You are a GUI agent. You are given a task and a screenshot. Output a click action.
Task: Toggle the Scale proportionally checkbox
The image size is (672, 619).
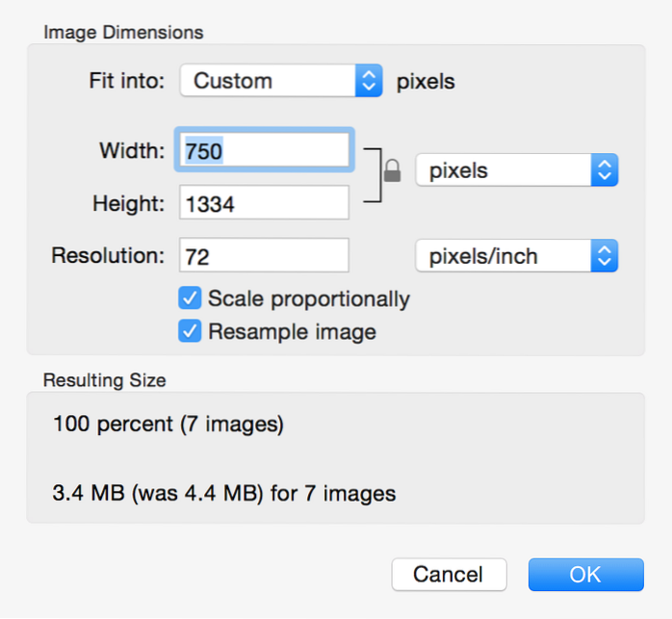(x=191, y=298)
